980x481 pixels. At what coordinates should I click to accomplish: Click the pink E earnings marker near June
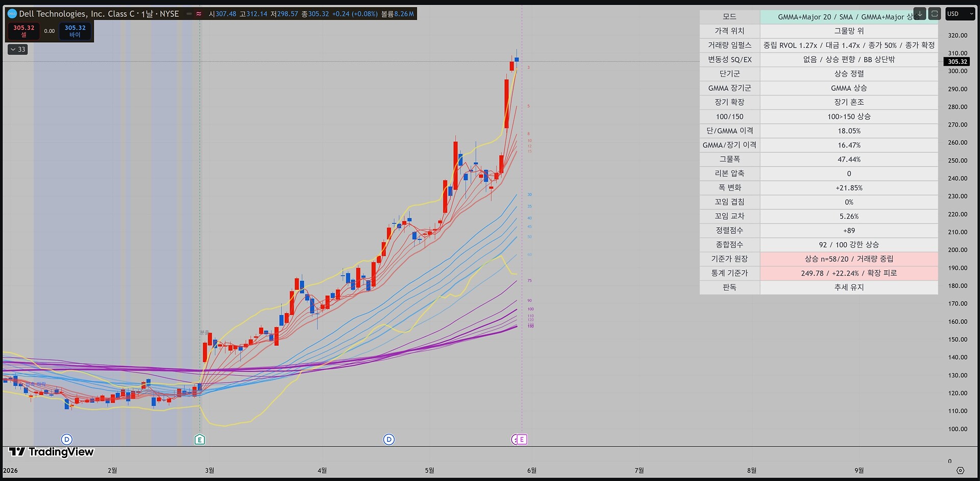(522, 440)
